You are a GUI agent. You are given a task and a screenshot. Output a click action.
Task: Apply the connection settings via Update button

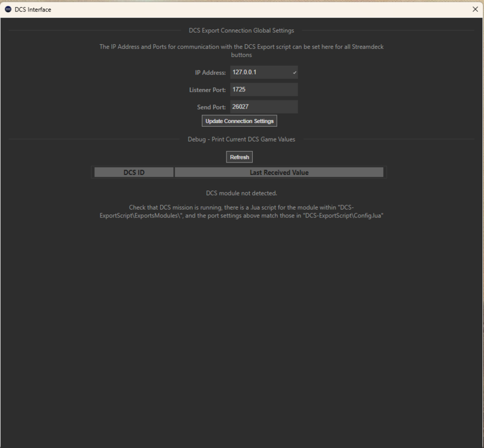(x=238, y=121)
